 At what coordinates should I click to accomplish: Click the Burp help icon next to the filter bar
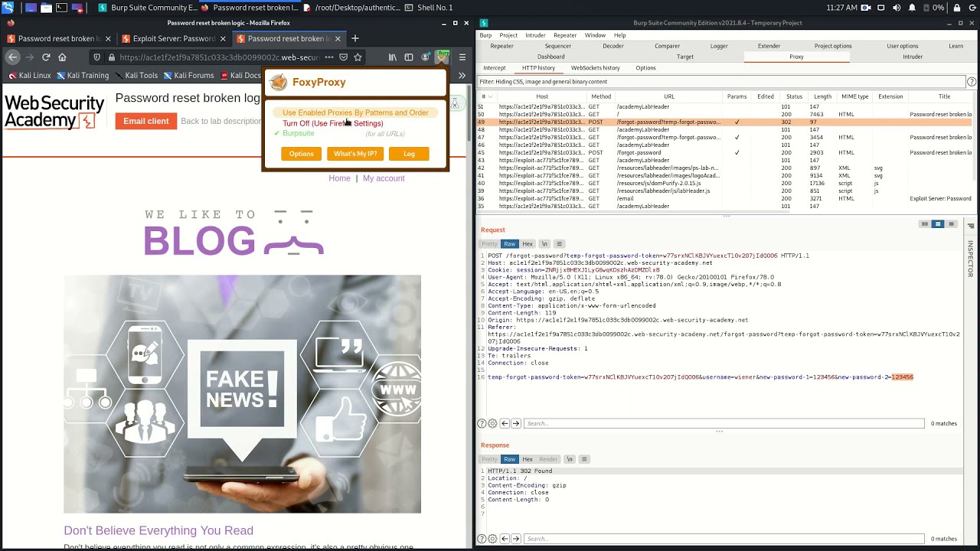coord(972,82)
